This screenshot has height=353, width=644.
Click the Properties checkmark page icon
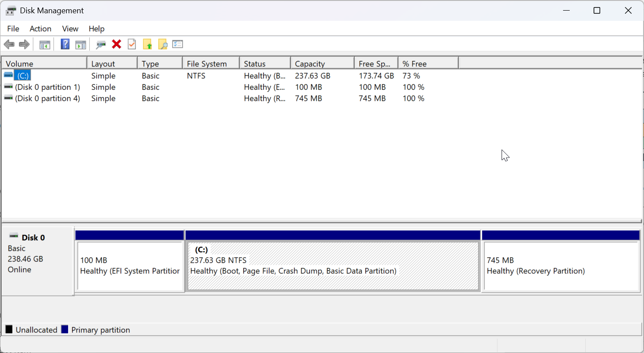click(132, 44)
